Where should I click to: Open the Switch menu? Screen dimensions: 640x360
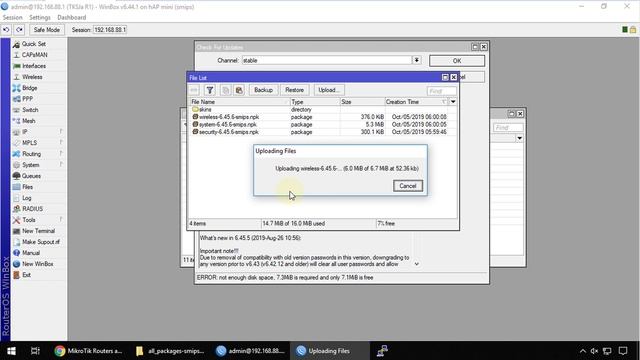pos(30,110)
